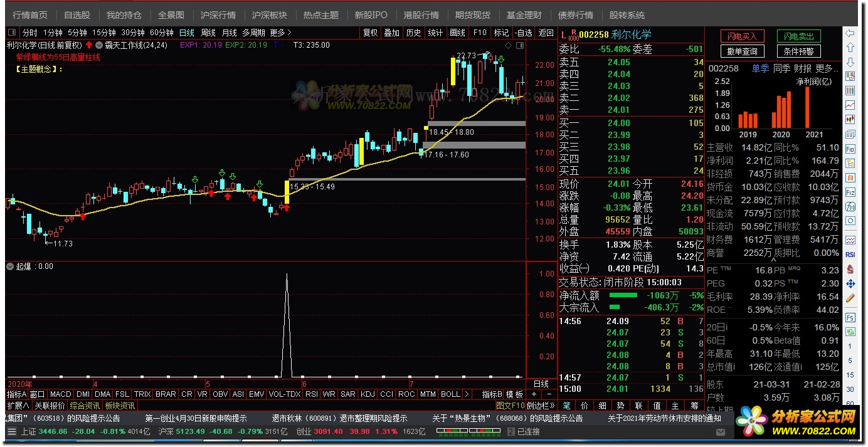Click the 闪电买入 button

point(743,37)
